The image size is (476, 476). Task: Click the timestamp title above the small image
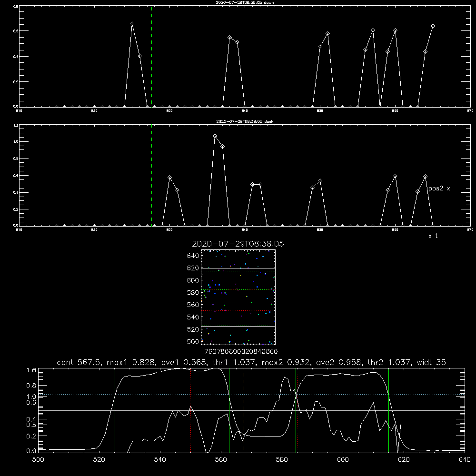[x=238, y=244]
